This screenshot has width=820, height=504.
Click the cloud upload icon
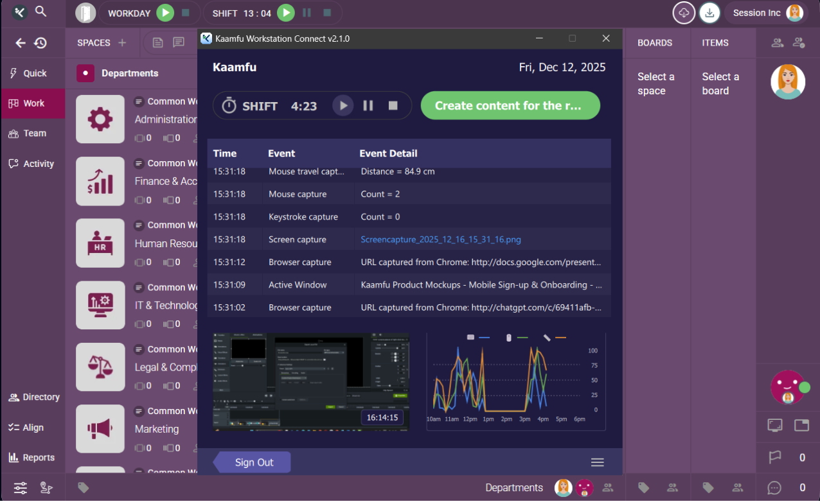(x=684, y=13)
